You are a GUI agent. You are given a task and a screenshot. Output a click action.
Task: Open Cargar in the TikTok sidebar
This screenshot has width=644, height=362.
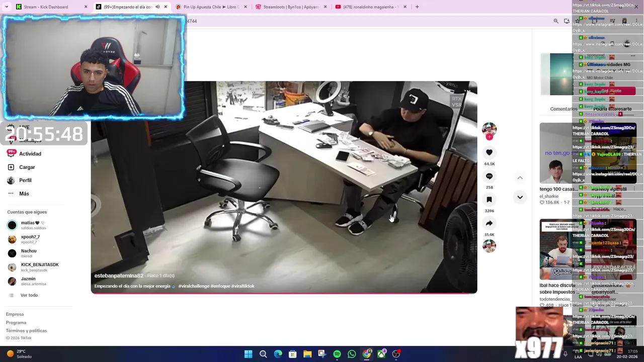pos(27,167)
